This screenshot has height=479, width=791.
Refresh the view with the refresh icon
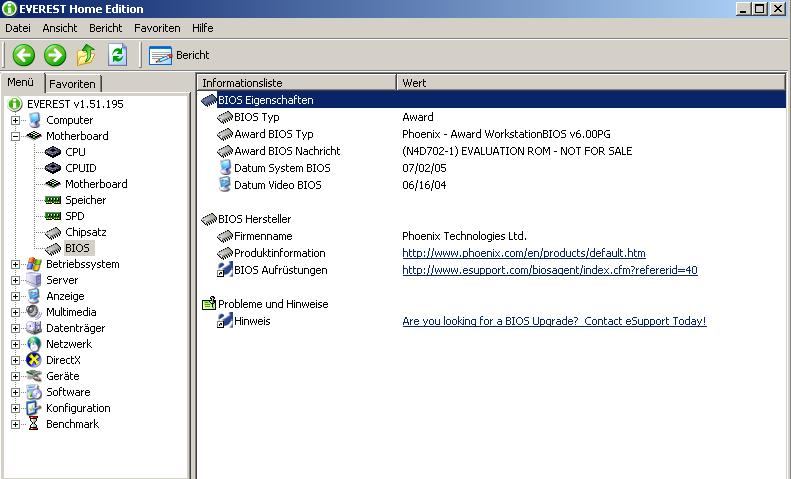[117, 54]
